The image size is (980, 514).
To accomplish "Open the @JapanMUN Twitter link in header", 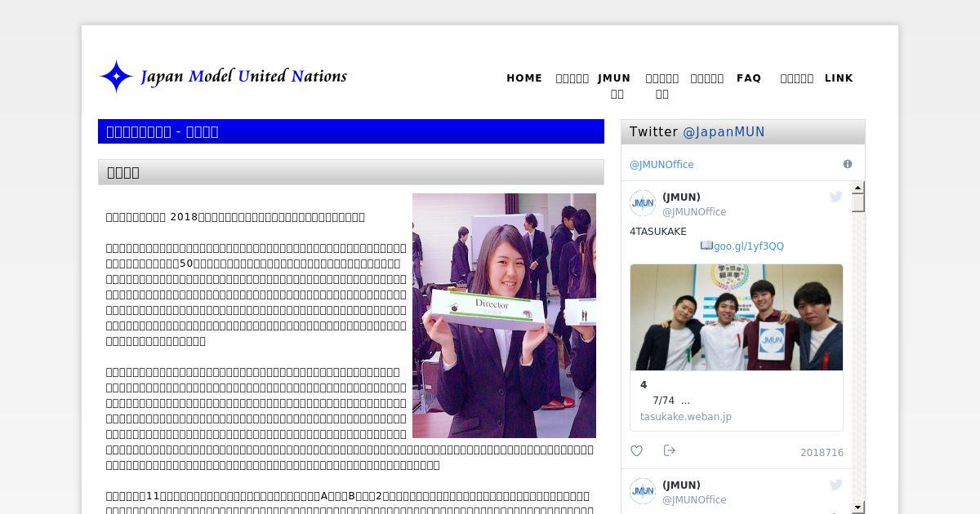I will tap(724, 132).
